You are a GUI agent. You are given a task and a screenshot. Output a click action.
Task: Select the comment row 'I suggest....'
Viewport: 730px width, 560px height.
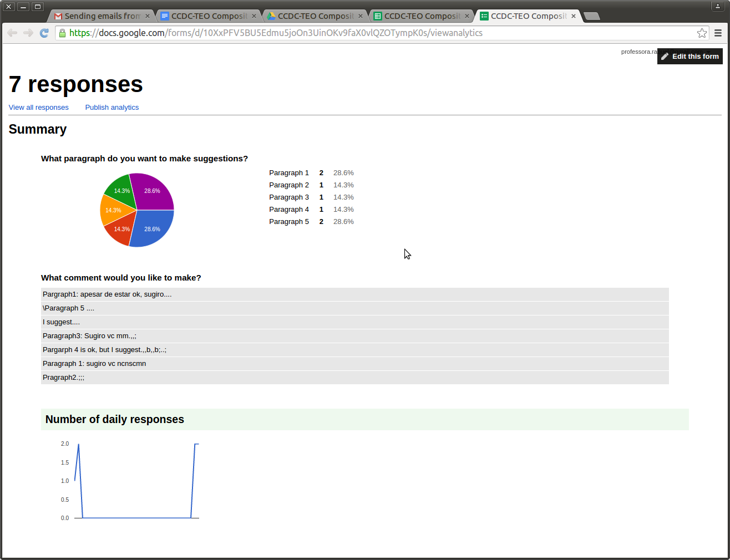(355, 322)
